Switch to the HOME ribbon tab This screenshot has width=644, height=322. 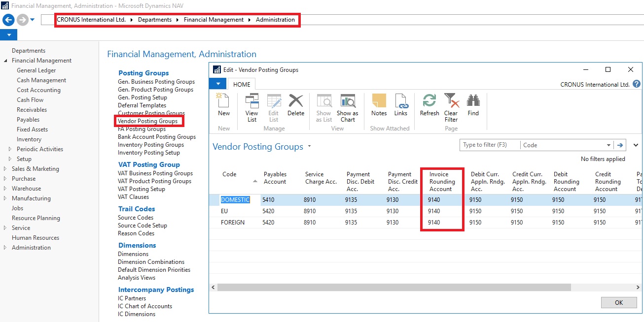[x=241, y=84]
